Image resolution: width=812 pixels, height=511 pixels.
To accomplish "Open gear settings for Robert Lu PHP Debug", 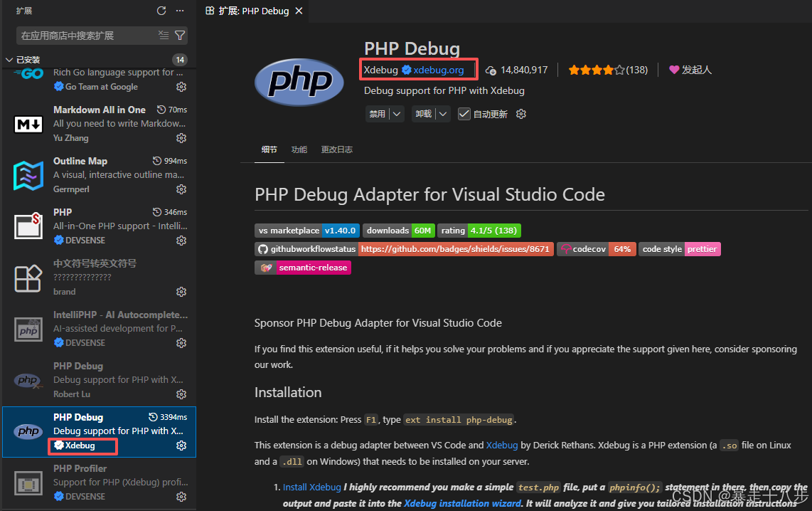I will tap(181, 394).
